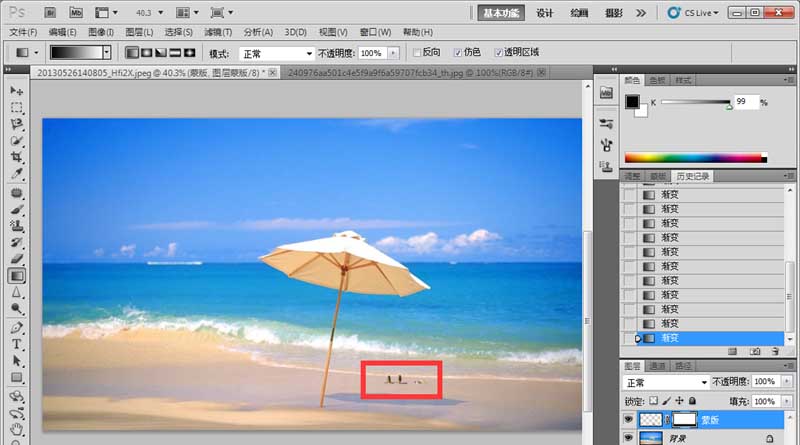Open the CS Live button
The image size is (800, 445).
click(x=693, y=13)
